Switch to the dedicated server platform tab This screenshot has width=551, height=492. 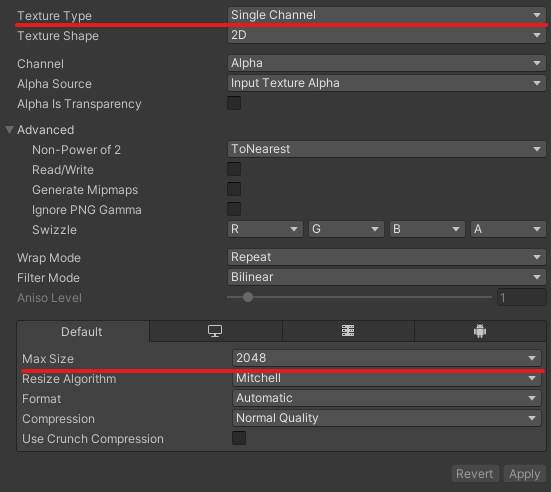coord(348,331)
